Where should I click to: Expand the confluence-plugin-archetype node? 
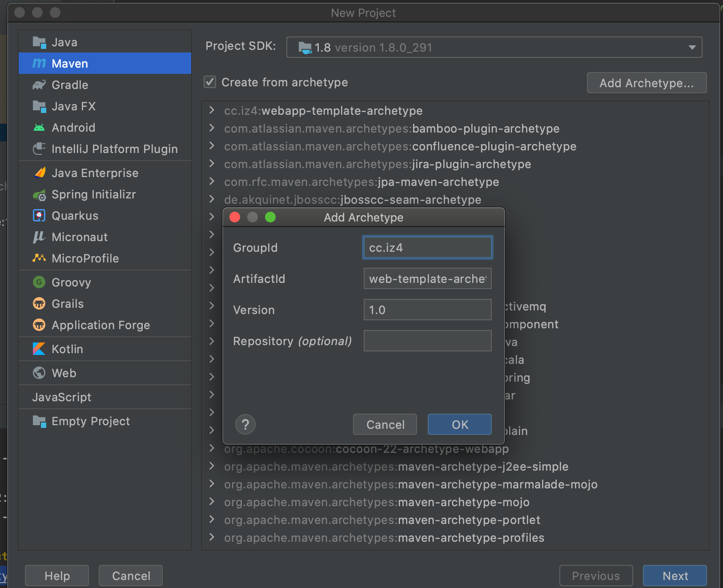[x=212, y=146]
